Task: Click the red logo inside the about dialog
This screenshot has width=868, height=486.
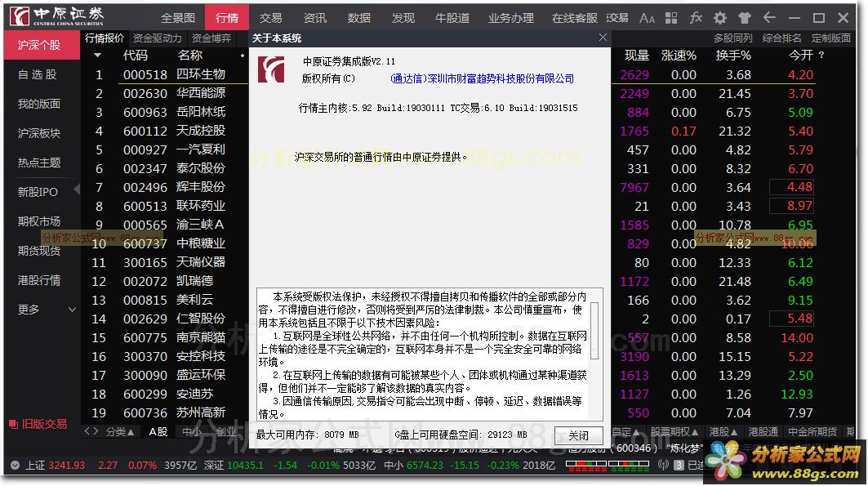Action: [271, 69]
